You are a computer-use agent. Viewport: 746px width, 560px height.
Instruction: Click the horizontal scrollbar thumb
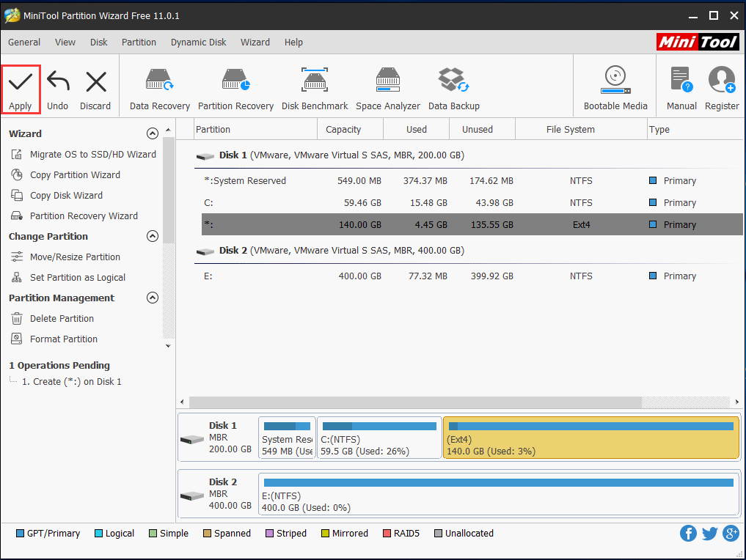(x=415, y=402)
